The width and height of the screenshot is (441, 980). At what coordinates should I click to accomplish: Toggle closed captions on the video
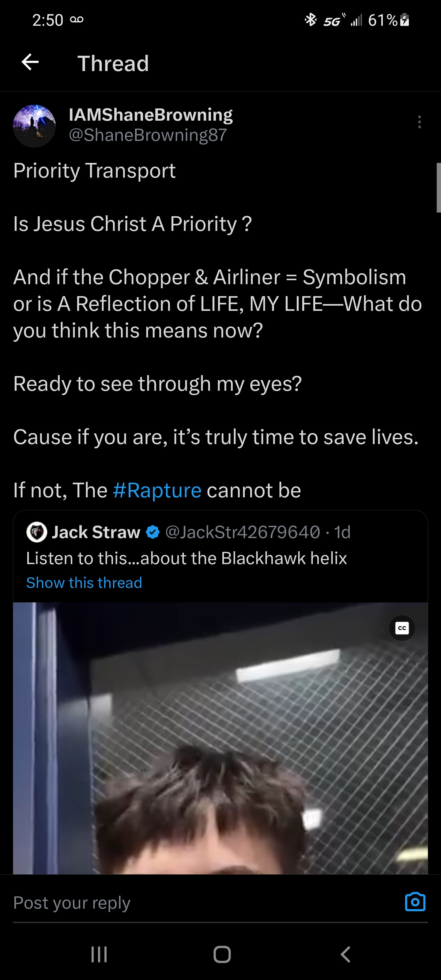click(402, 628)
